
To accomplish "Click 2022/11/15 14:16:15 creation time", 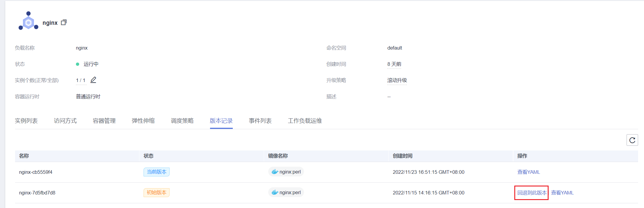I will [428, 193].
